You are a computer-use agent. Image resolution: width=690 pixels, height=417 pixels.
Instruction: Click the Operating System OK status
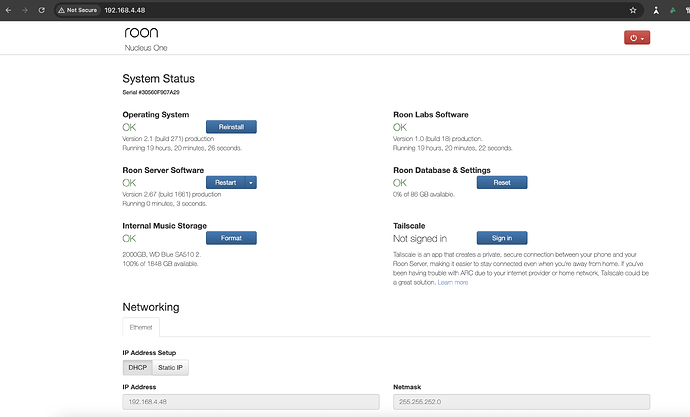coord(129,128)
